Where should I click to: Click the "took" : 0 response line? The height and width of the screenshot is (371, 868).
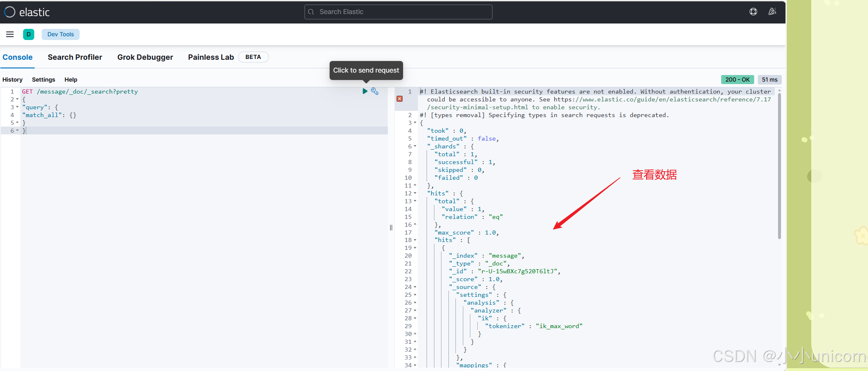(447, 131)
